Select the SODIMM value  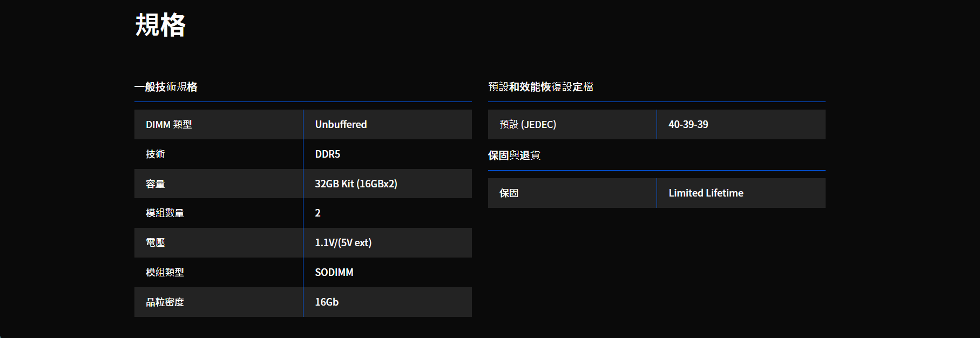[x=334, y=273]
